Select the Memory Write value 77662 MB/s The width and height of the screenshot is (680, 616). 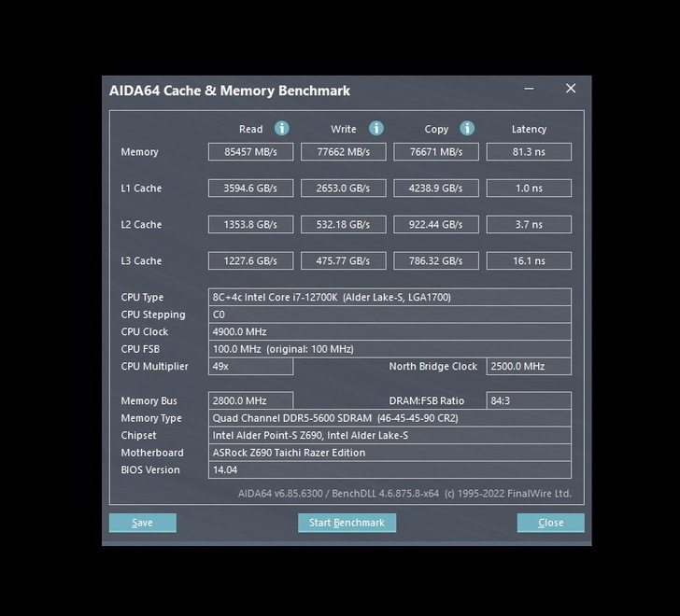click(x=343, y=151)
